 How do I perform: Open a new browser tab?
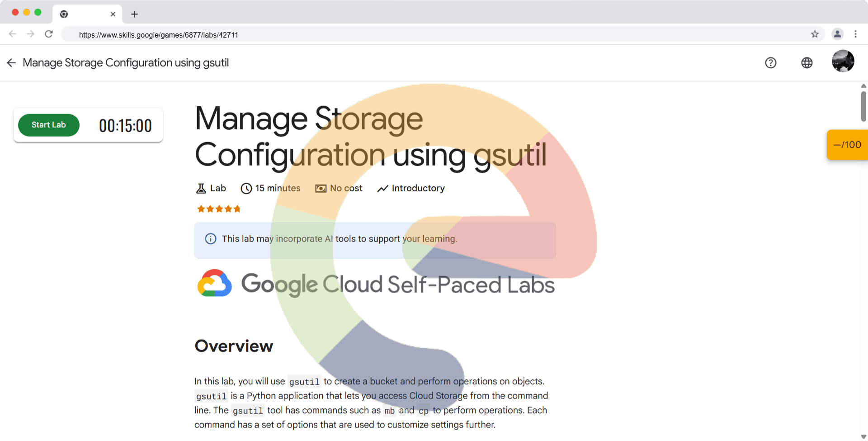coord(134,14)
